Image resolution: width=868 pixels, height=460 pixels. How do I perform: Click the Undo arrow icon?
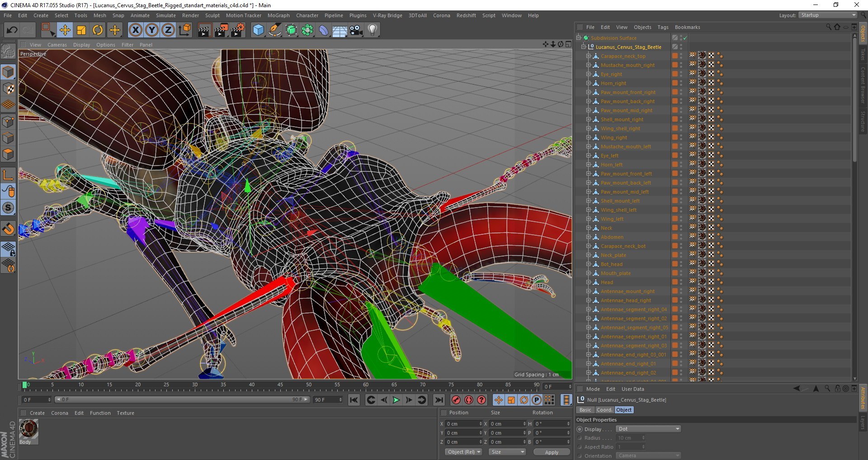click(x=12, y=30)
